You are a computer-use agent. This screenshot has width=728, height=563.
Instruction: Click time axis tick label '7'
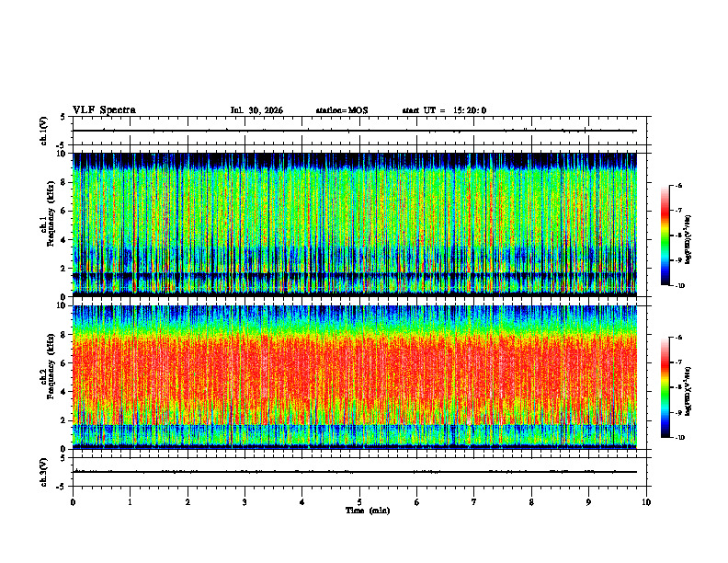[x=474, y=502]
